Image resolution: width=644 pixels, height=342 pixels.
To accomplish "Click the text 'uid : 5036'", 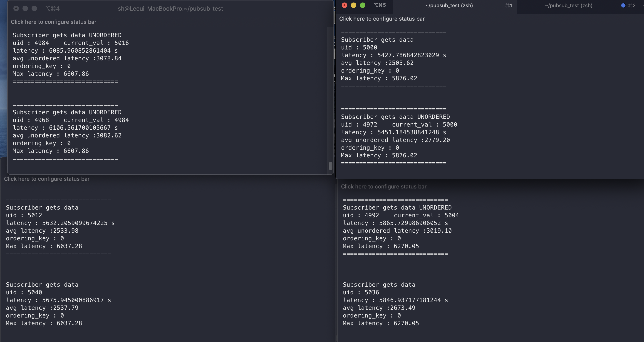I will pyautogui.click(x=361, y=292).
